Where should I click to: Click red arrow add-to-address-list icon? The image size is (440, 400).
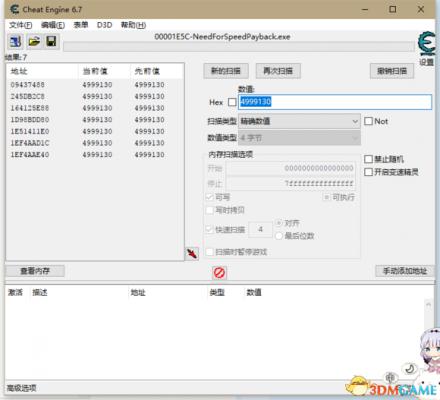192,254
